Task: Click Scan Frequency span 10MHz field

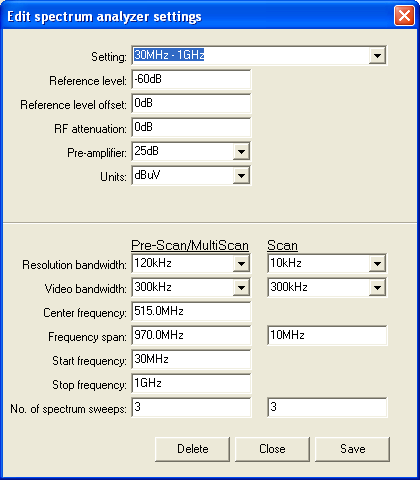Action: pyautogui.click(x=327, y=335)
